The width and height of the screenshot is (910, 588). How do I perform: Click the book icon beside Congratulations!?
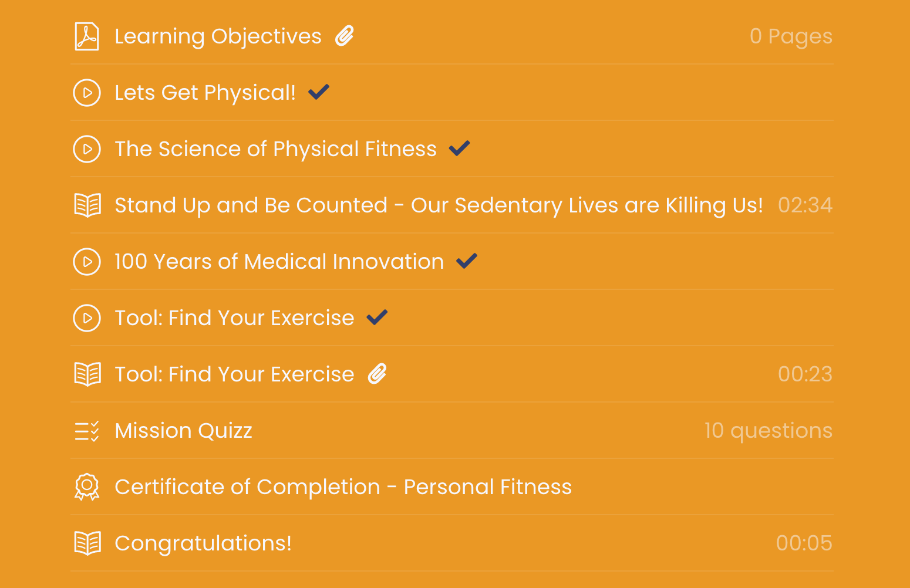coord(87,543)
